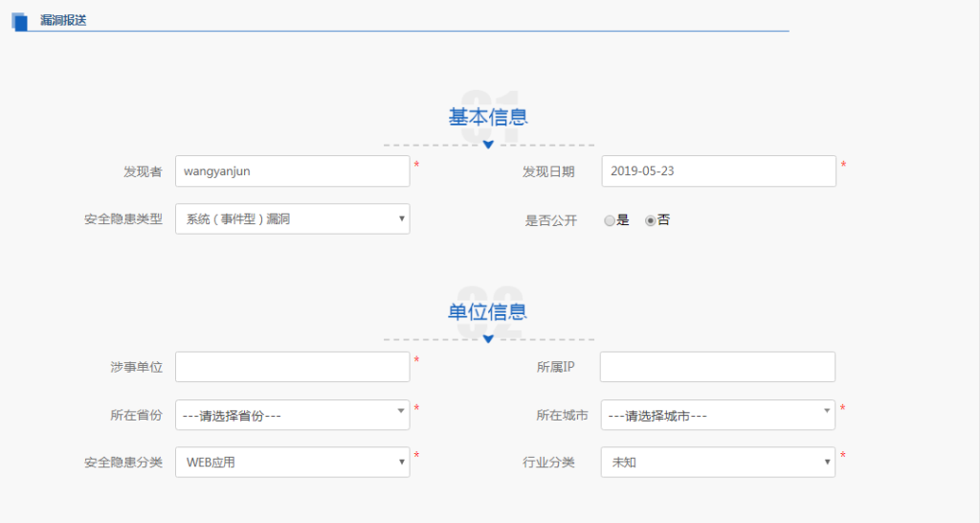This screenshot has width=980, height=523.
Task: Click the 基本信息 section heading
Action: (x=488, y=117)
